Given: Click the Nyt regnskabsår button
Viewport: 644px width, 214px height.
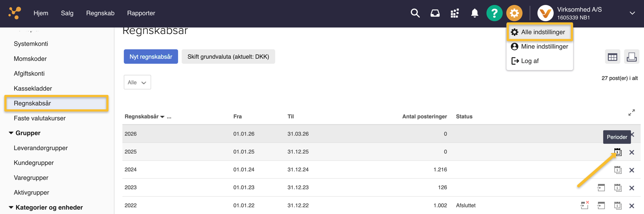Looking at the screenshot, I should [151, 57].
